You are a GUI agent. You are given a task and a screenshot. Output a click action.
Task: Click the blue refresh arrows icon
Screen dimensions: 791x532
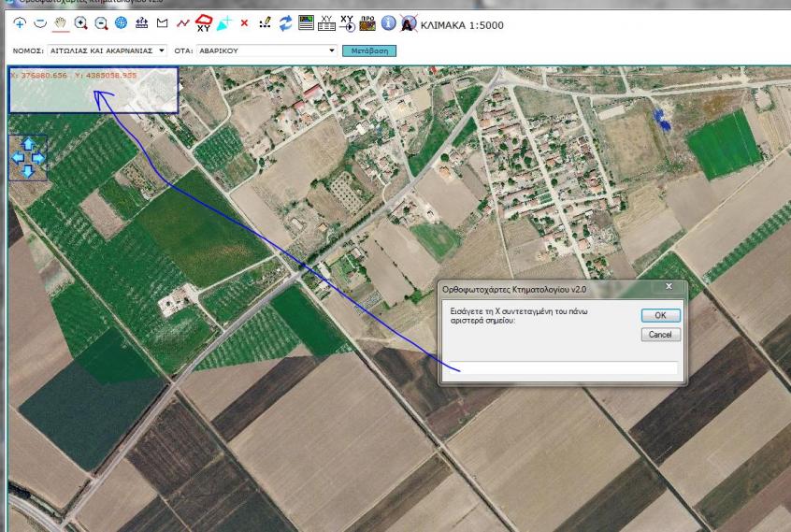pos(285,22)
